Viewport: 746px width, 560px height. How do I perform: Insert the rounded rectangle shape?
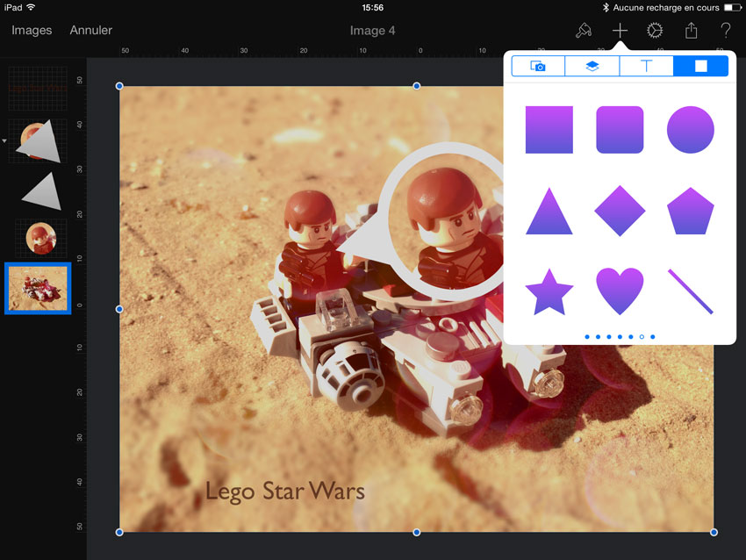click(620, 129)
